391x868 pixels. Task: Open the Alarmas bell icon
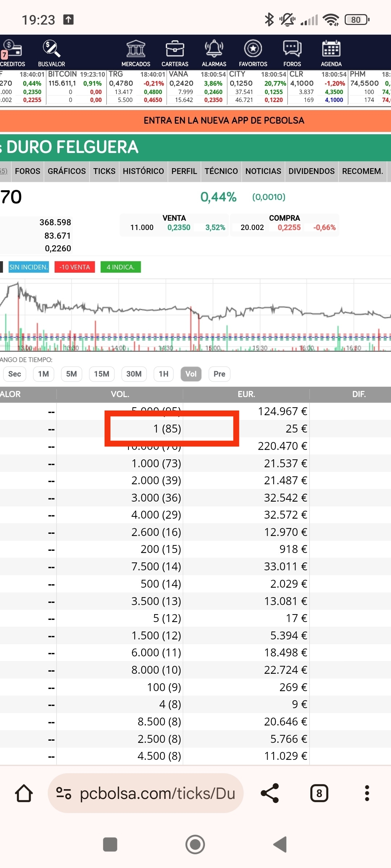214,53
